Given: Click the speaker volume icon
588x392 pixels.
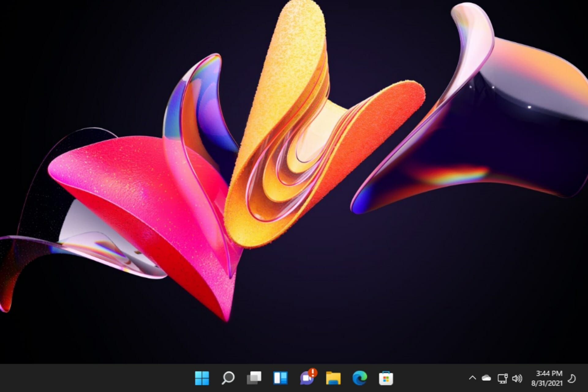Looking at the screenshot, I should point(517,379).
